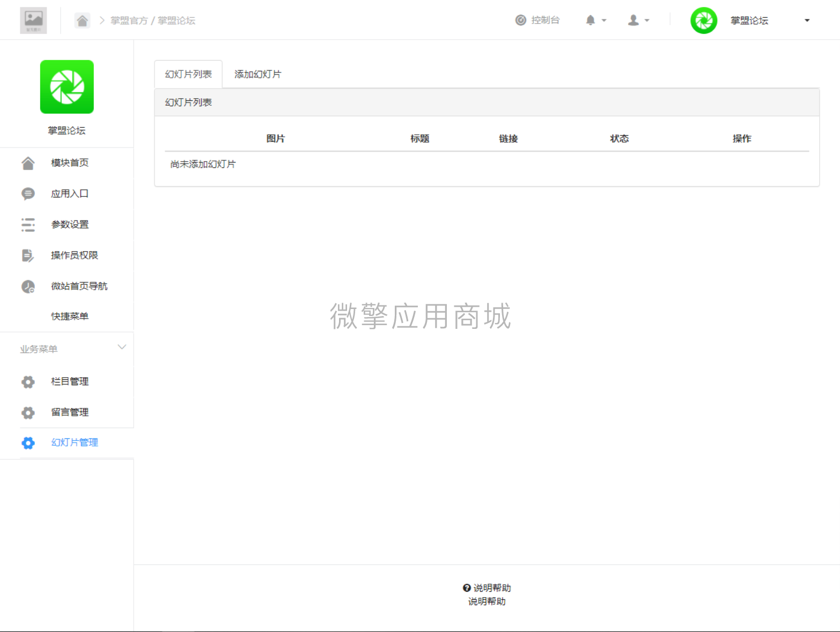This screenshot has width=840, height=632.
Task: Open 应用入口 in the sidebar
Action: point(70,194)
